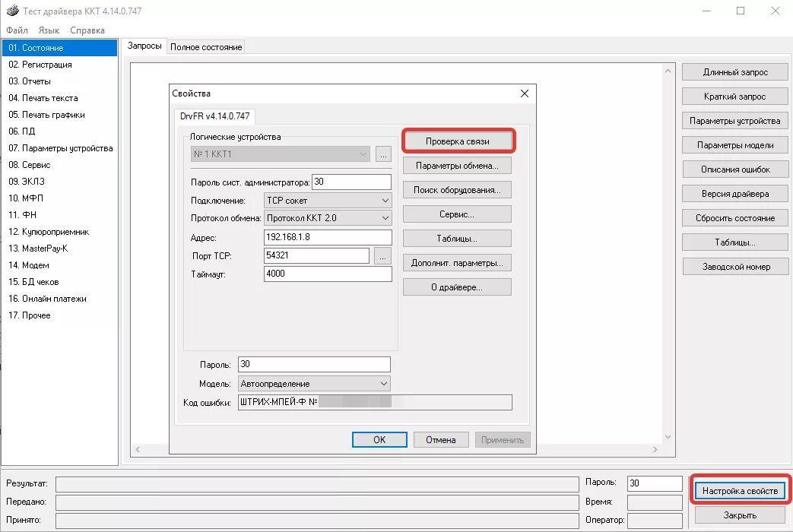The height and width of the screenshot is (532, 793).
Task: Click Сбросить состояние button
Action: 735,217
